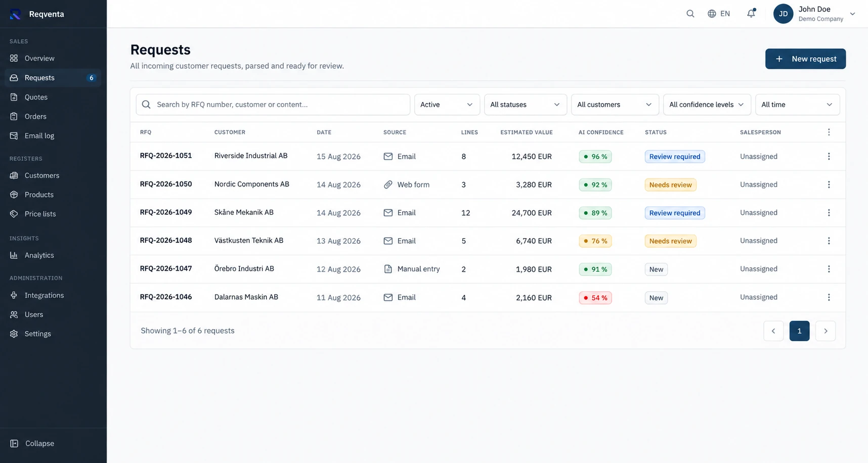Open the Active filter dropdown
868x463 pixels.
pyautogui.click(x=447, y=105)
